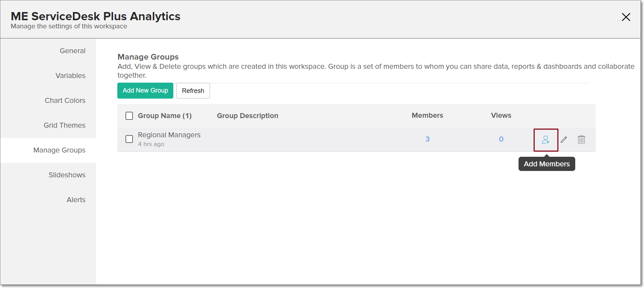This screenshot has width=644, height=288.
Task: Click the Group Name column header
Action: 164,116
